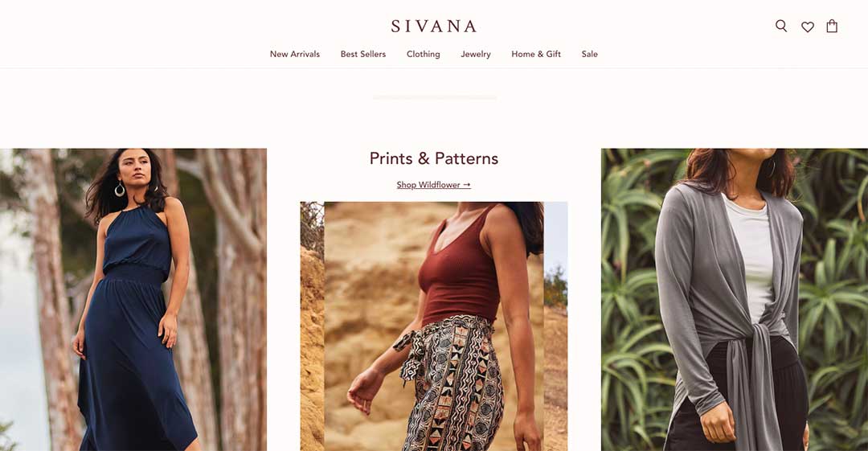This screenshot has width=868, height=451.
Task: Expand the Home & Gift navigation category
Action: (x=536, y=54)
